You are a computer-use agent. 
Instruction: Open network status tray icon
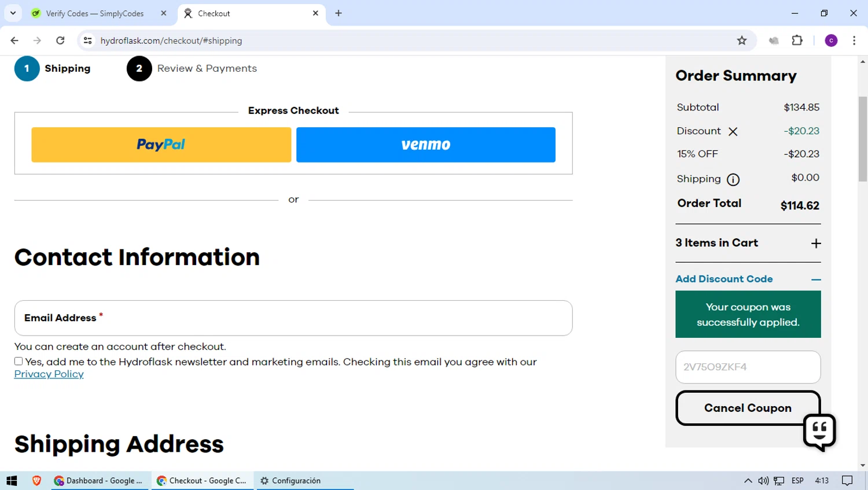pyautogui.click(x=779, y=481)
